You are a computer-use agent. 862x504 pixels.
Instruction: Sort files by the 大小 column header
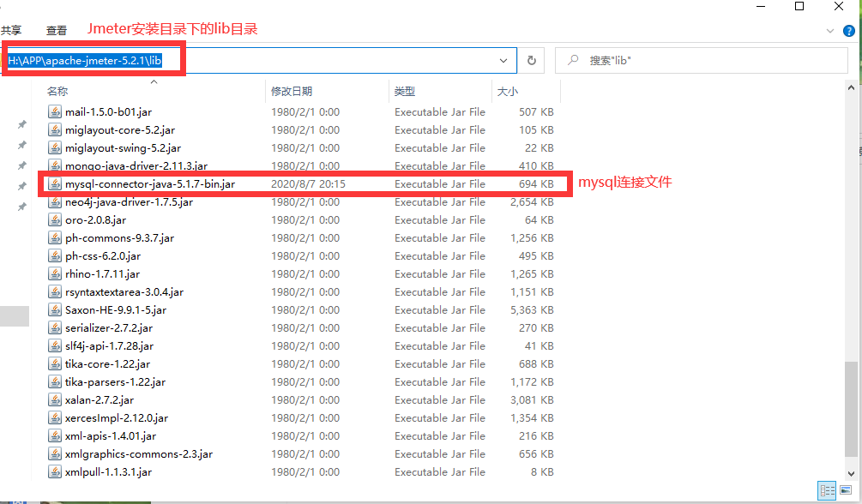point(507,91)
